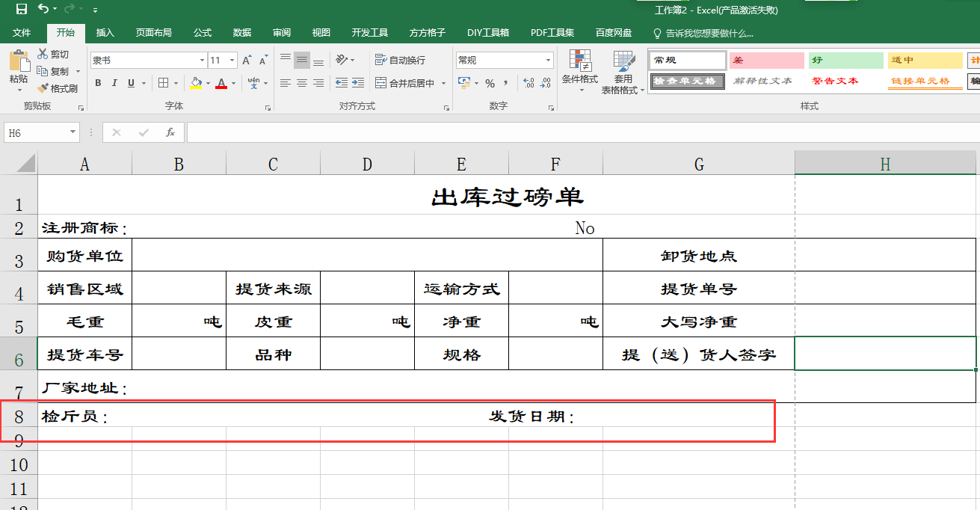This screenshot has width=980, height=510.
Task: Click the Decrease Indent icon
Action: [x=342, y=83]
